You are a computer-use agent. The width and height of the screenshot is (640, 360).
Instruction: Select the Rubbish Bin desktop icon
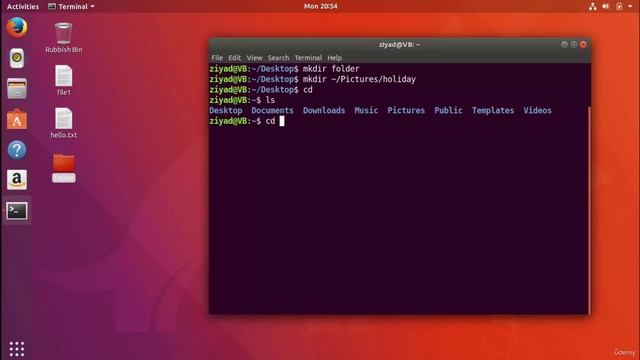coord(64,38)
